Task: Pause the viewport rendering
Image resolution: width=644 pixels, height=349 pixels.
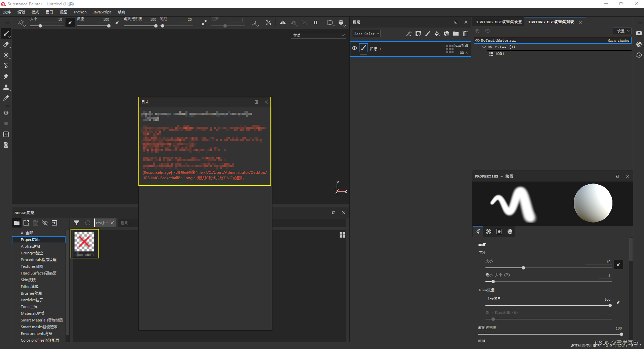Action: pos(315,22)
